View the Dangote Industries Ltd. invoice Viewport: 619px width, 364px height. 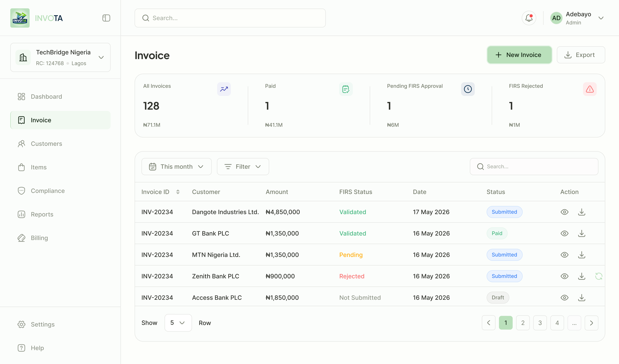[565, 212]
